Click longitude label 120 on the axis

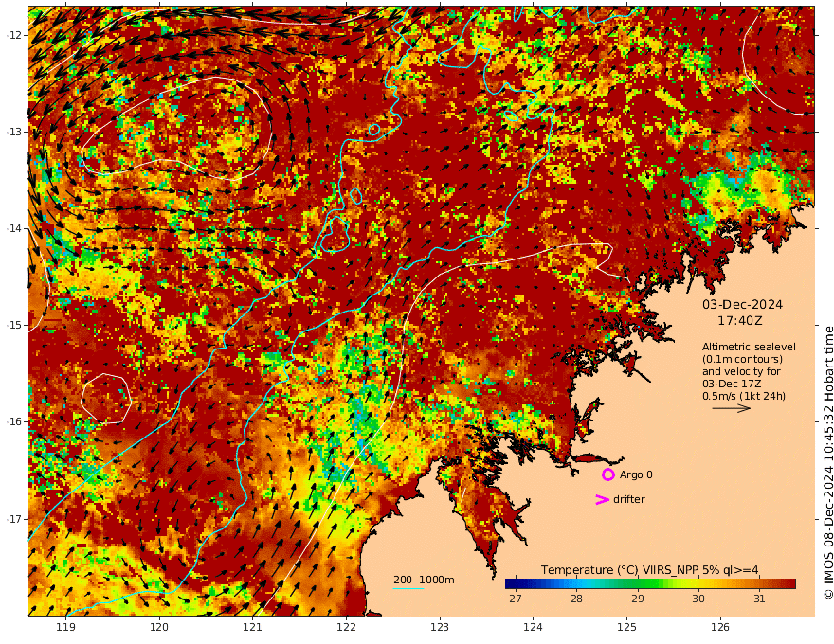tap(159, 627)
